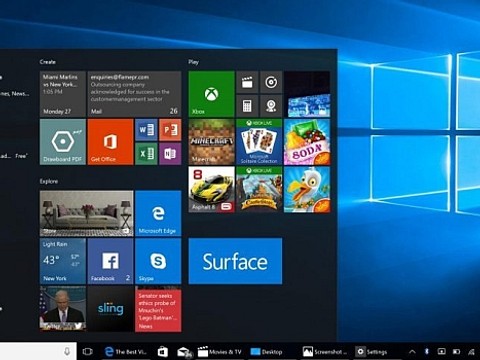This screenshot has height=360, width=480.
Task: Click the Create group header
Action: pyautogui.click(x=48, y=62)
